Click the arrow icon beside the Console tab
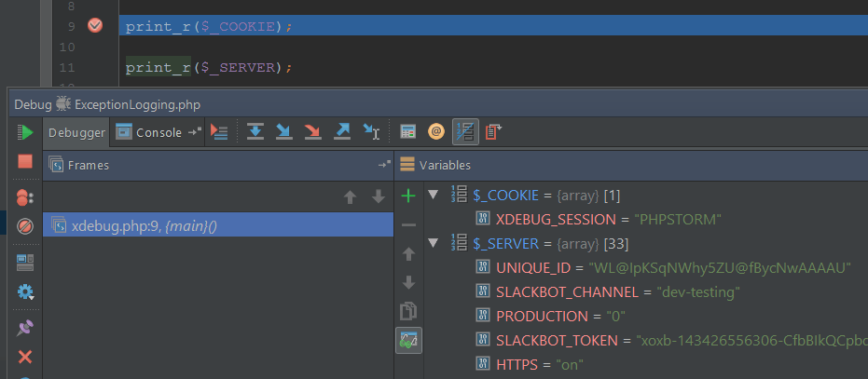Image resolution: width=868 pixels, height=379 pixels. coord(194,131)
